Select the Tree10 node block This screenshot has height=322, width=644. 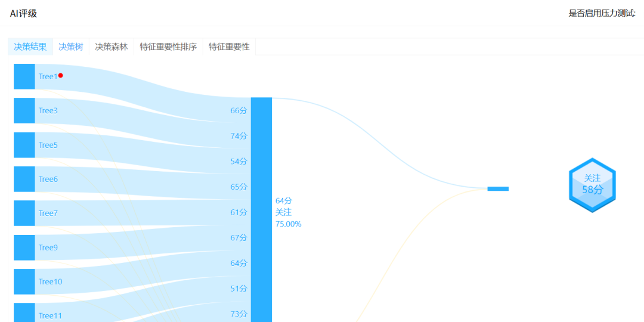point(24,281)
